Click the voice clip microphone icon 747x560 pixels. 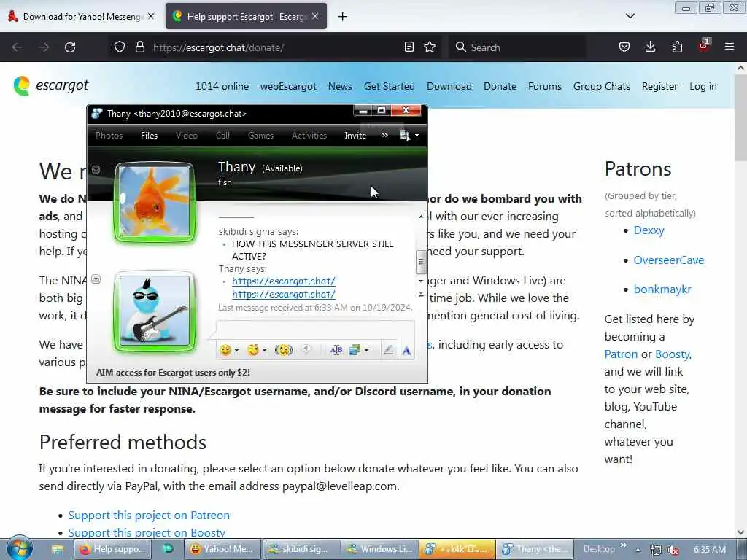point(306,350)
